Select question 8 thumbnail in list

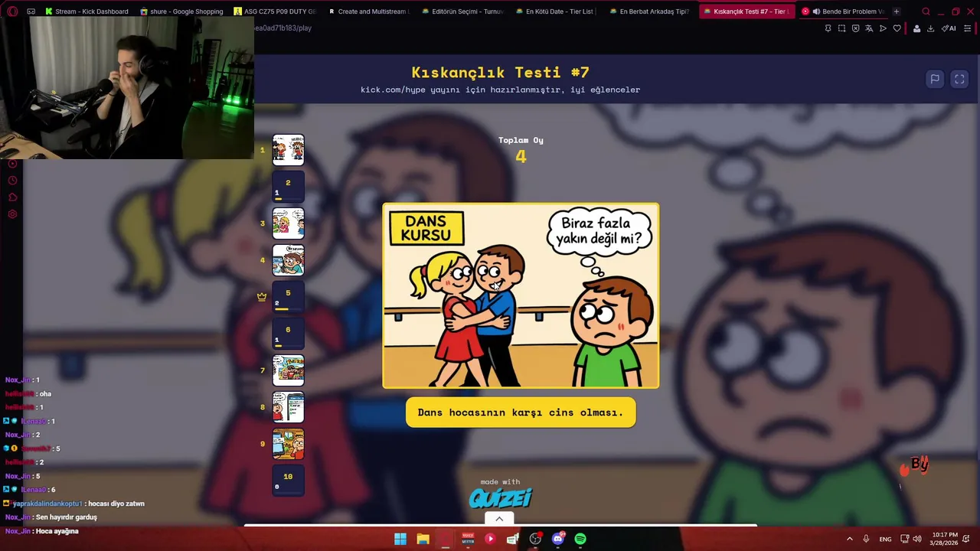point(288,407)
